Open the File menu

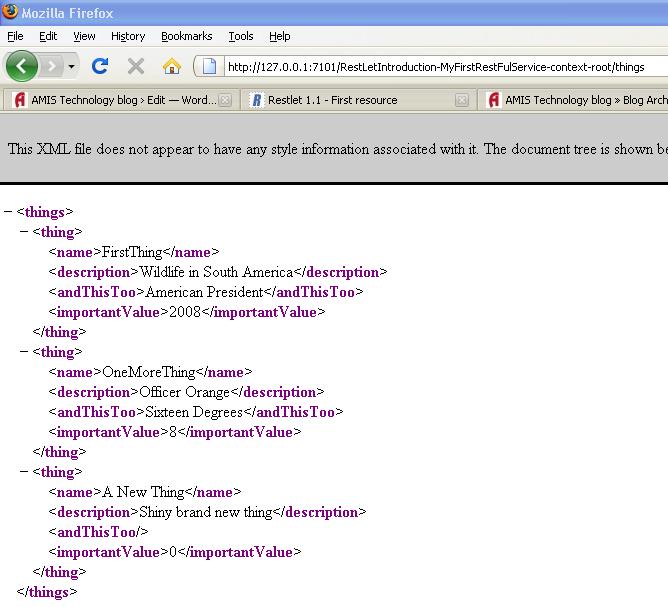point(15,36)
